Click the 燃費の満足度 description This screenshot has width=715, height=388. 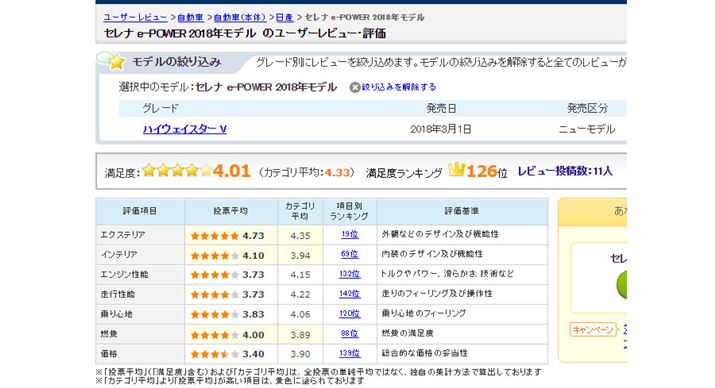point(407,334)
